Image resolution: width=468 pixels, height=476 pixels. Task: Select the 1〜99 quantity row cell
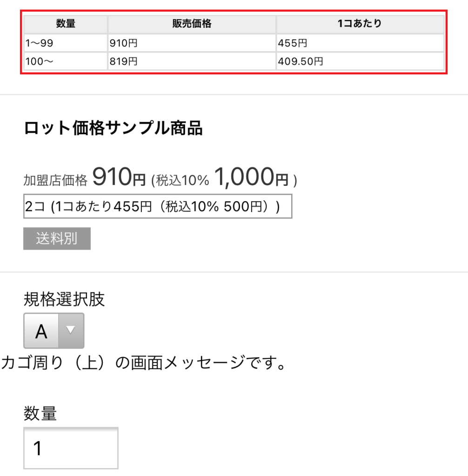click(x=66, y=43)
